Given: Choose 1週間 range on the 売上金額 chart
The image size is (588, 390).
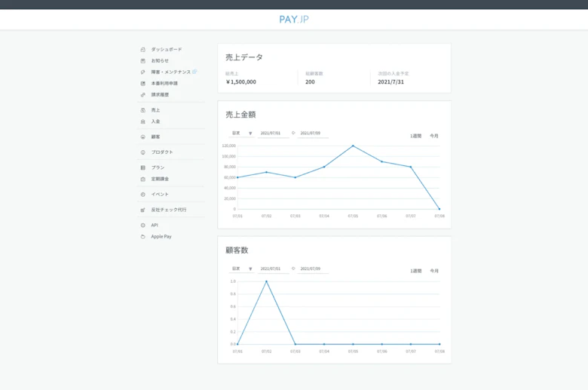Looking at the screenshot, I should point(415,136).
